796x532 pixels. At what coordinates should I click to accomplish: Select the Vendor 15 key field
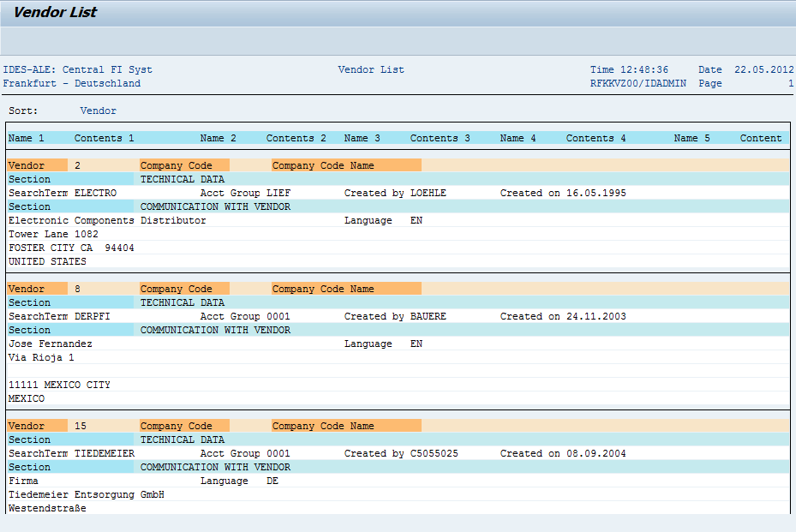(x=37, y=425)
